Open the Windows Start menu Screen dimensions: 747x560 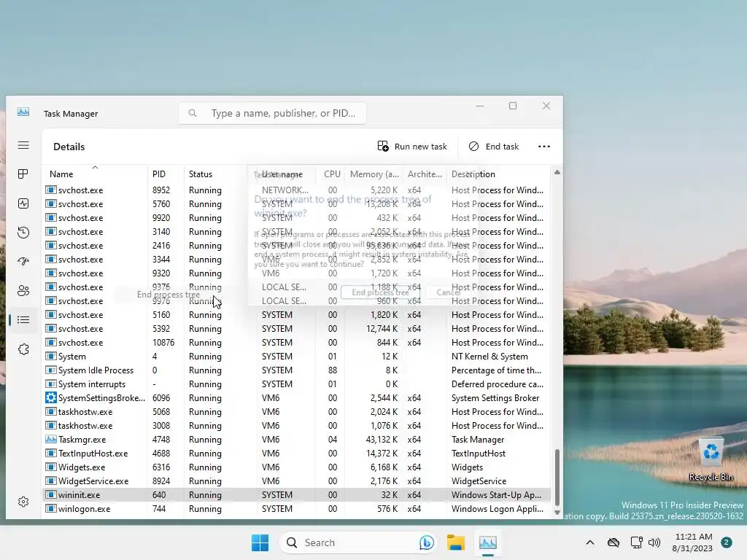point(260,542)
